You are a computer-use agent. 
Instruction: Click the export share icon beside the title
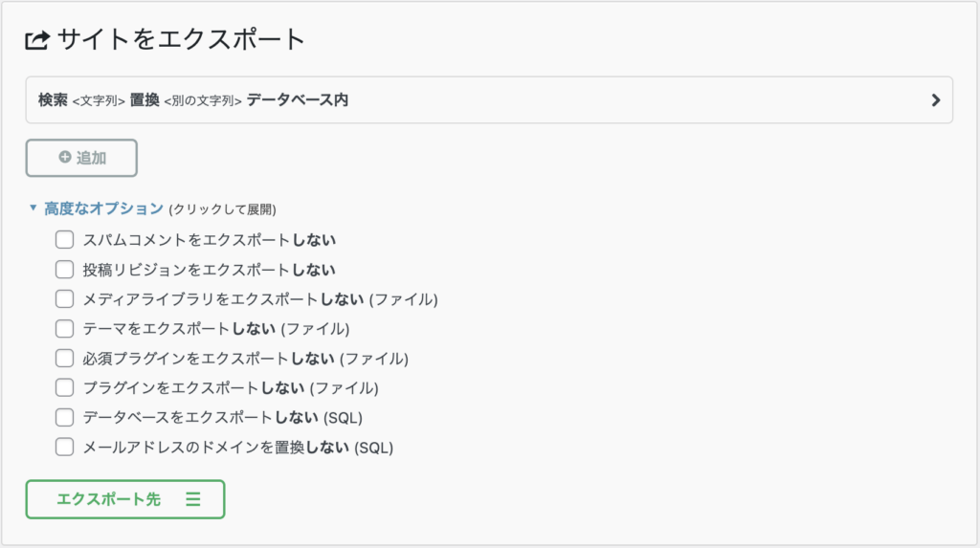click(37, 40)
